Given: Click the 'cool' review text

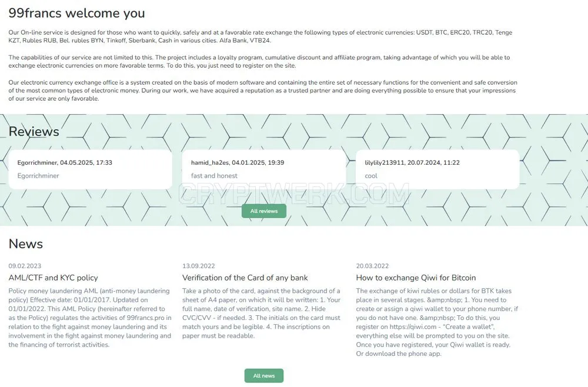Looking at the screenshot, I should pyautogui.click(x=371, y=176).
